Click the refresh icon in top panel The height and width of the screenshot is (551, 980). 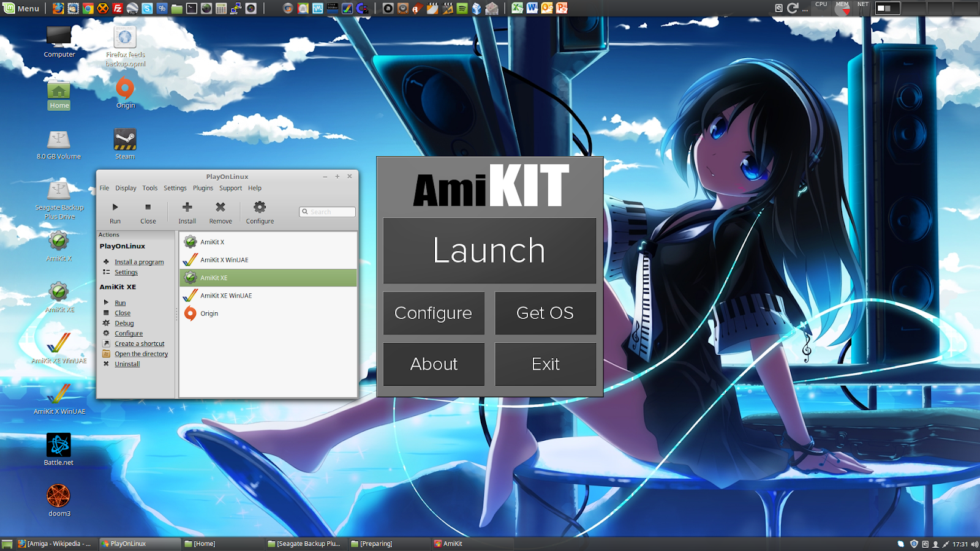(792, 8)
